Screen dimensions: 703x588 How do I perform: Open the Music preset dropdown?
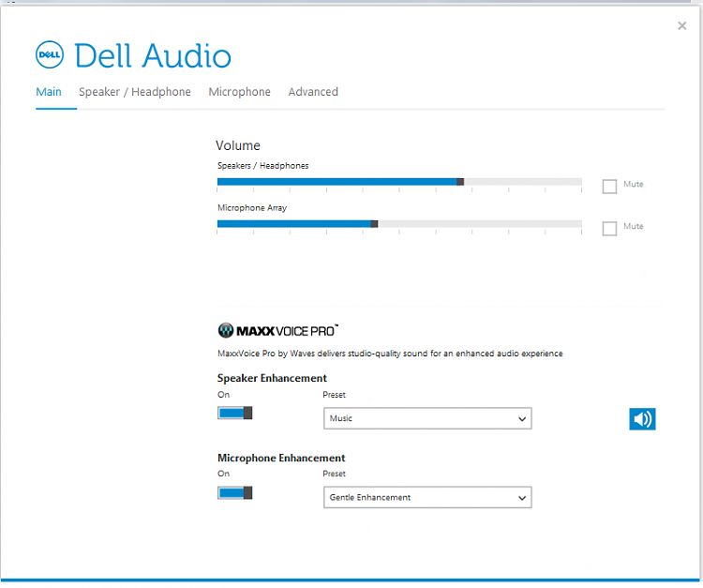coord(427,418)
